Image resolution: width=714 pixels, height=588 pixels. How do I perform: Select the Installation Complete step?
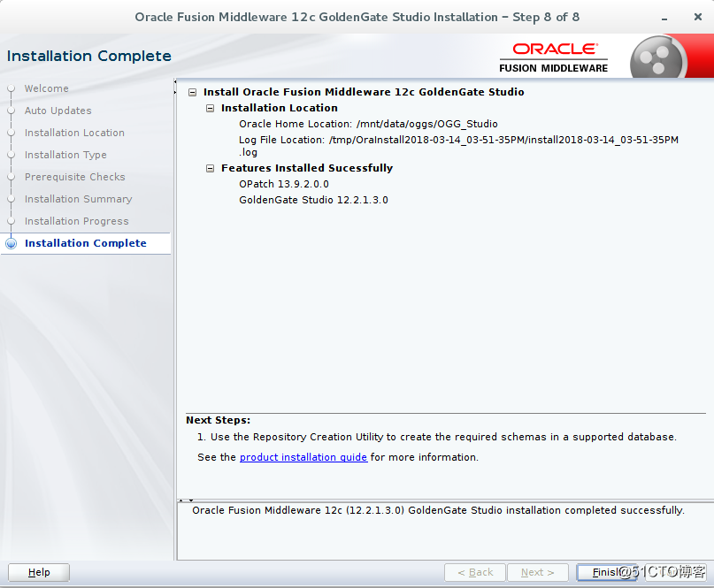(x=86, y=243)
